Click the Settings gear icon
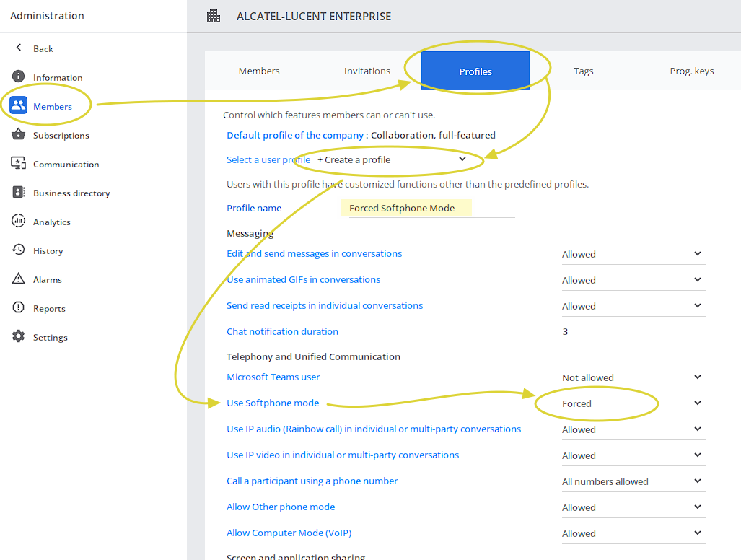The image size is (741, 560). [19, 336]
